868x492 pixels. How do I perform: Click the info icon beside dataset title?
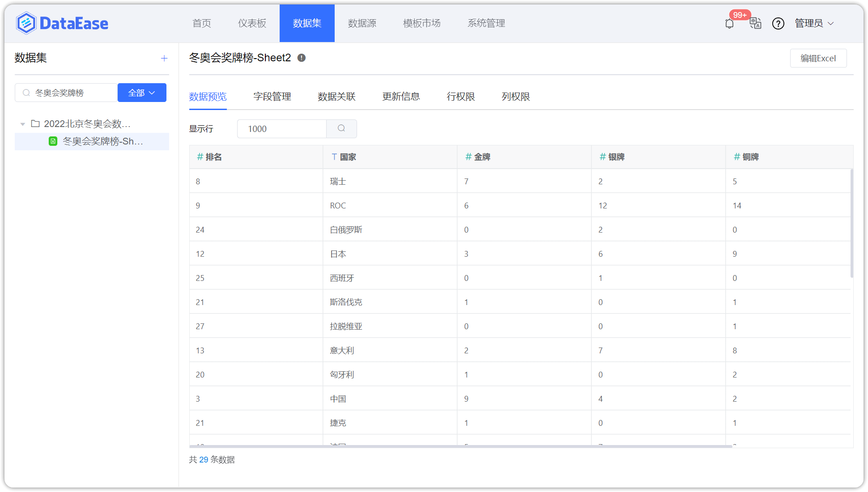click(302, 58)
